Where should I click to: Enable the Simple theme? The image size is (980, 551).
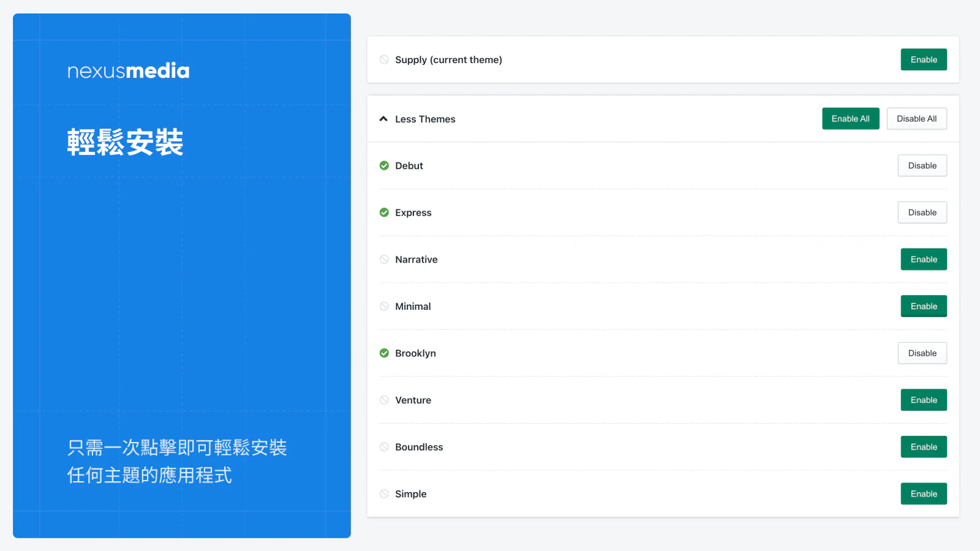click(x=924, y=494)
